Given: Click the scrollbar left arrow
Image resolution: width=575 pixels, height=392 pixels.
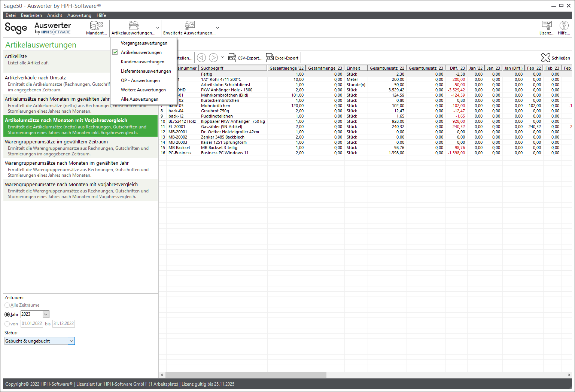Looking at the screenshot, I should [x=162, y=375].
